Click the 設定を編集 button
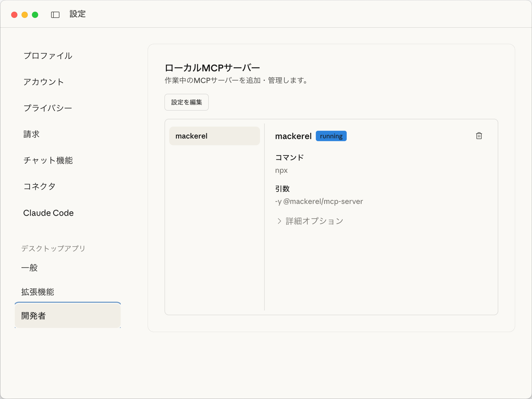Image resolution: width=532 pixels, height=399 pixels. coord(186,102)
